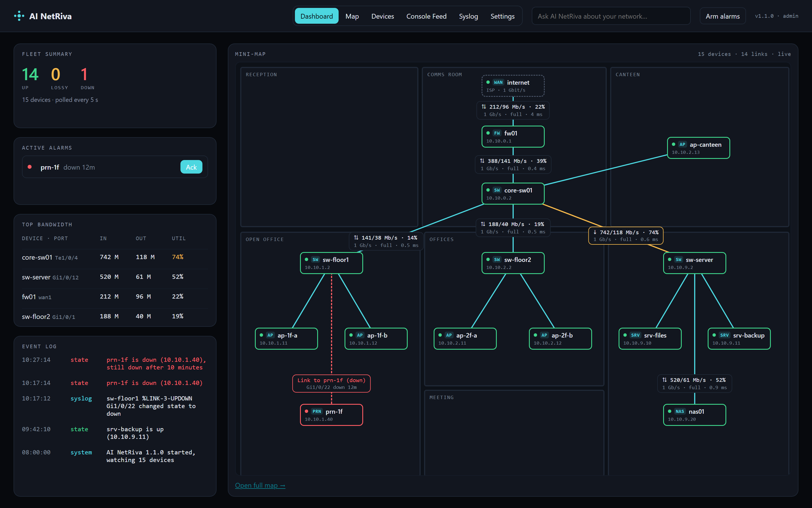Click the AI NetRiva logo icon
This screenshot has width=812, height=508.
[19, 16]
